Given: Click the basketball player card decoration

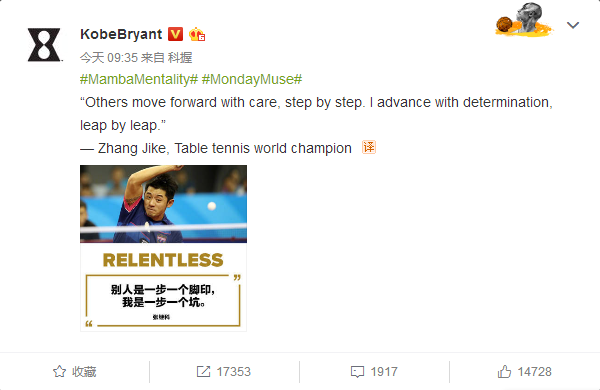Looking at the screenshot, I should [x=524, y=20].
